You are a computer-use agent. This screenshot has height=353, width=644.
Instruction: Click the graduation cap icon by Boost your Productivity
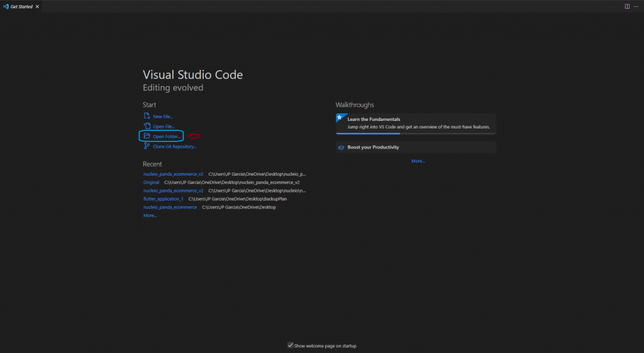point(341,147)
